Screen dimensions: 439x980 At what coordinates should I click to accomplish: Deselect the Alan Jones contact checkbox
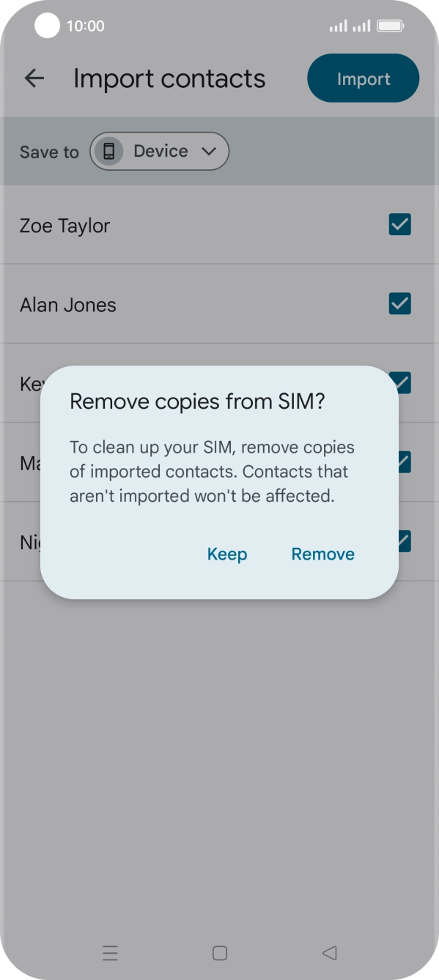coord(399,304)
